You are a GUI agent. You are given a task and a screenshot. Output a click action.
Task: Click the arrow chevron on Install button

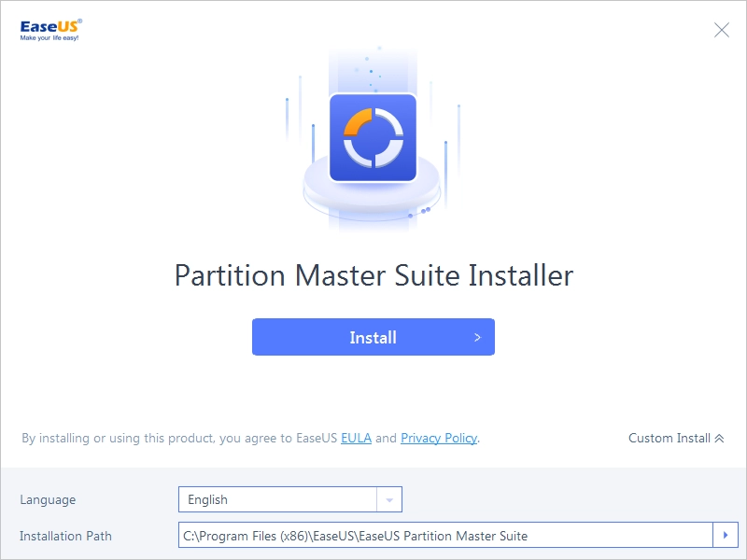(477, 337)
